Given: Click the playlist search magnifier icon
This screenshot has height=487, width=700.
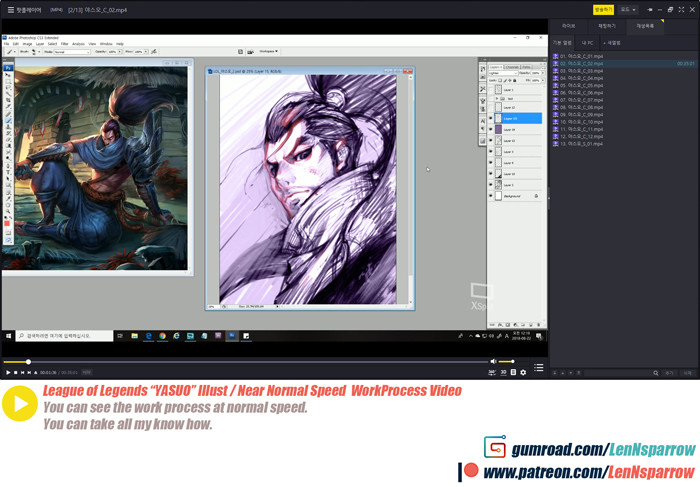Looking at the screenshot, I should point(656,373).
